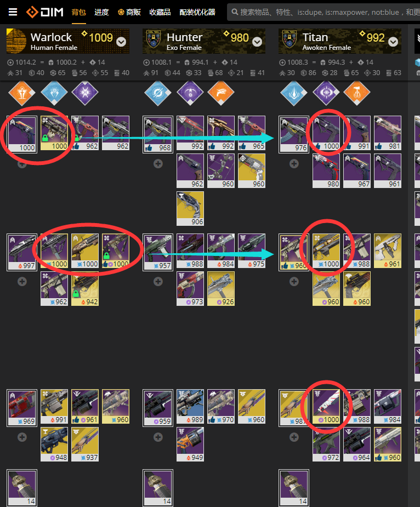
Task: Expand the Hunter character dropdown
Action: (x=257, y=42)
